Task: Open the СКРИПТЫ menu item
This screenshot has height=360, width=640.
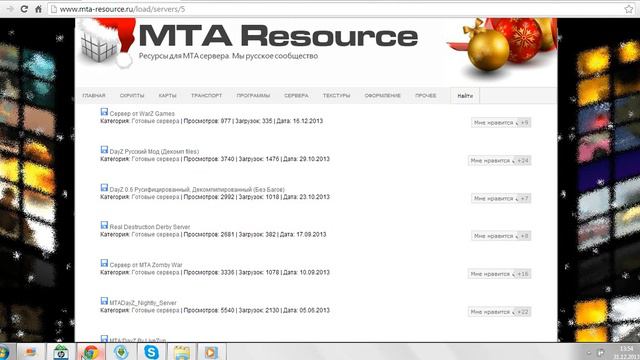Action: pyautogui.click(x=132, y=96)
